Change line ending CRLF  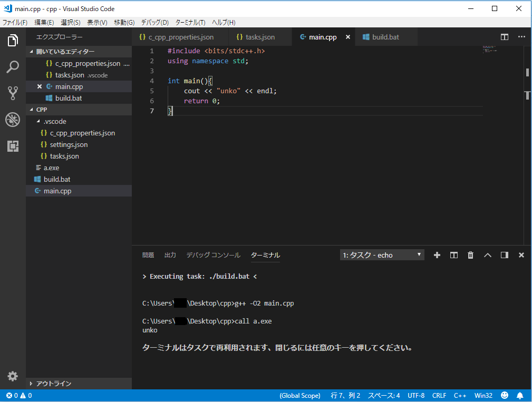[x=439, y=395]
